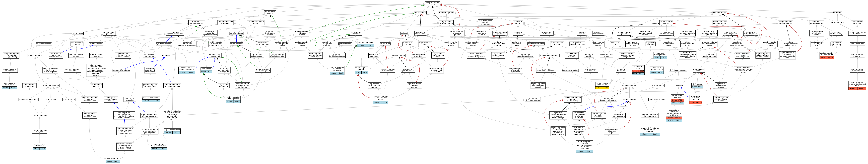Click the telomere organization node

[x=570, y=70]
